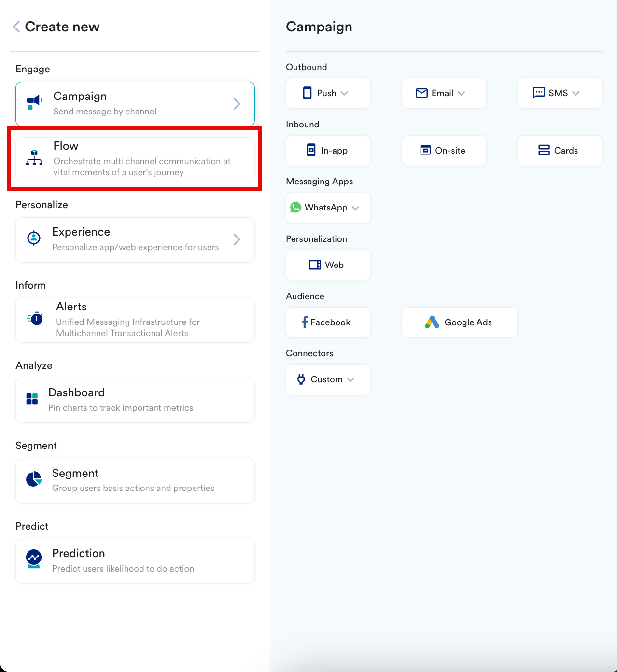Screen dimensions: 617x672
Task: Expand the Custom connectors dropdown
Action: (351, 380)
